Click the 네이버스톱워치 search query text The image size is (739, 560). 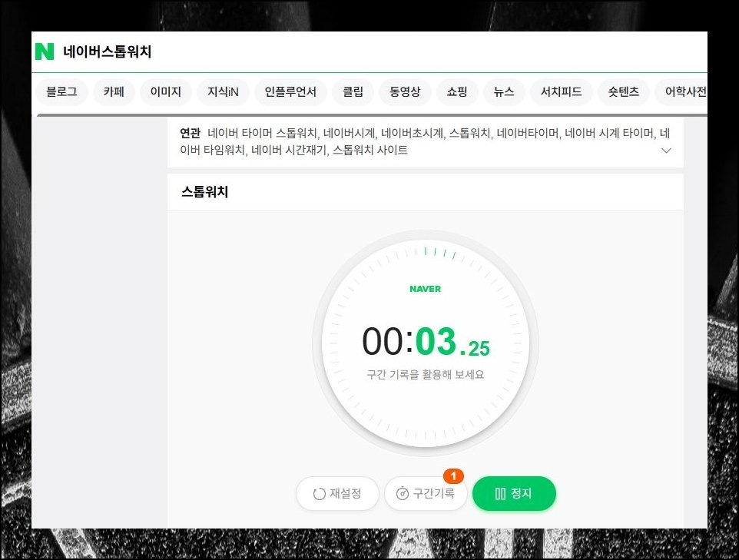107,51
